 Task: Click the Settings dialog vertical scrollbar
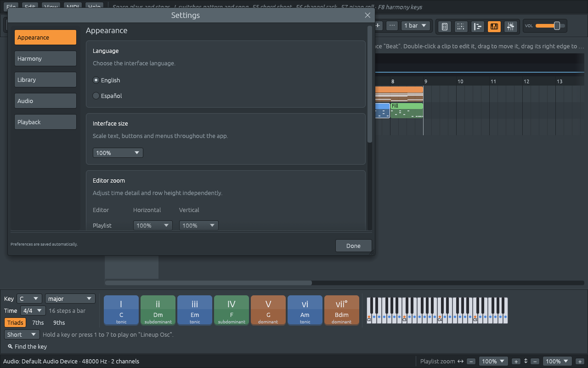pos(370,84)
